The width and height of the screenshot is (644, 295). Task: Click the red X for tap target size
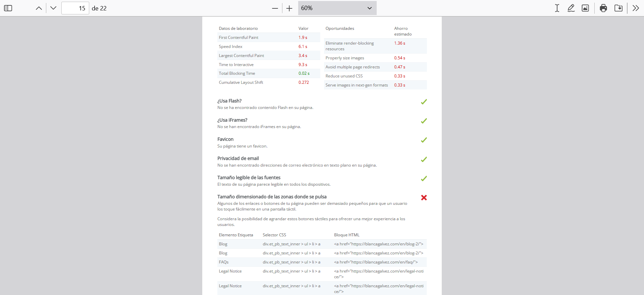click(424, 198)
